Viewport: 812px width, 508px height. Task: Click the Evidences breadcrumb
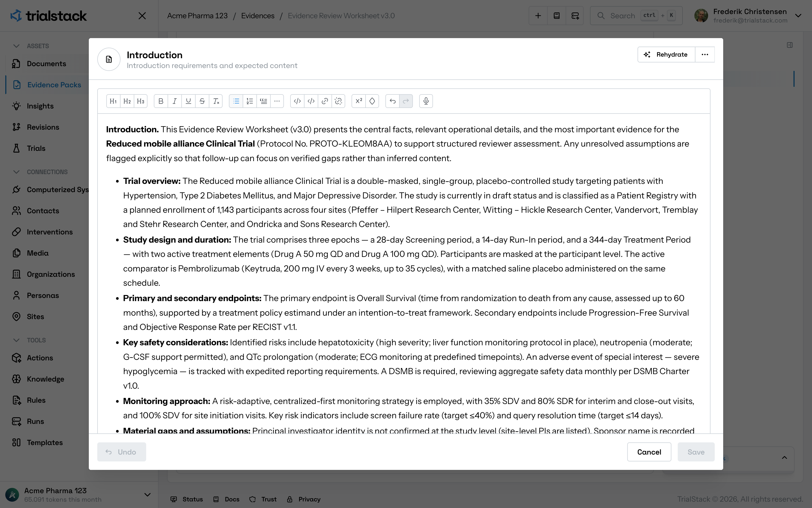[258, 16]
